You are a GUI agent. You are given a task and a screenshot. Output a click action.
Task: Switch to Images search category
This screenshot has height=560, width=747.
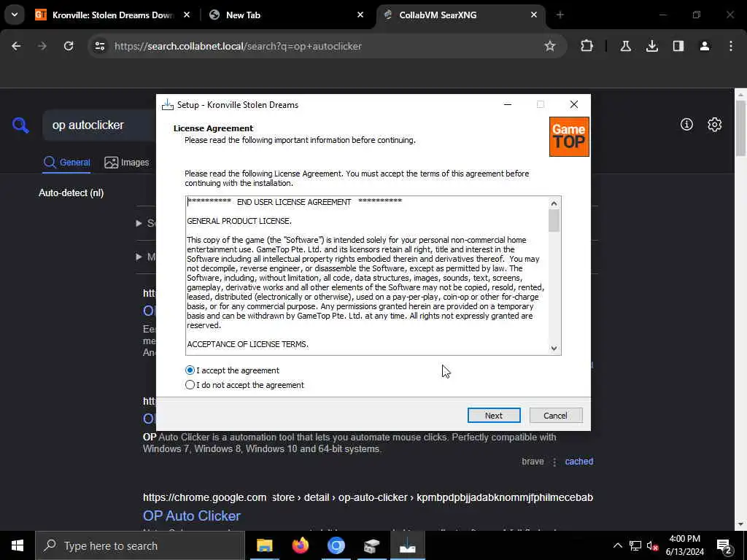127,163
